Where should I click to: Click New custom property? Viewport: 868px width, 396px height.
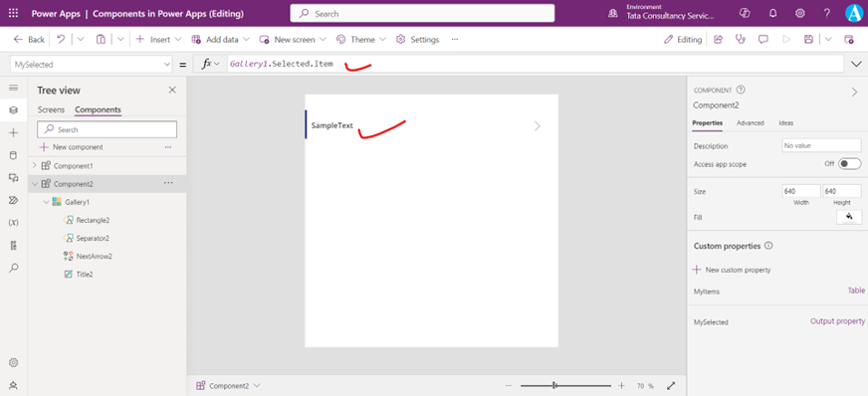click(x=732, y=270)
